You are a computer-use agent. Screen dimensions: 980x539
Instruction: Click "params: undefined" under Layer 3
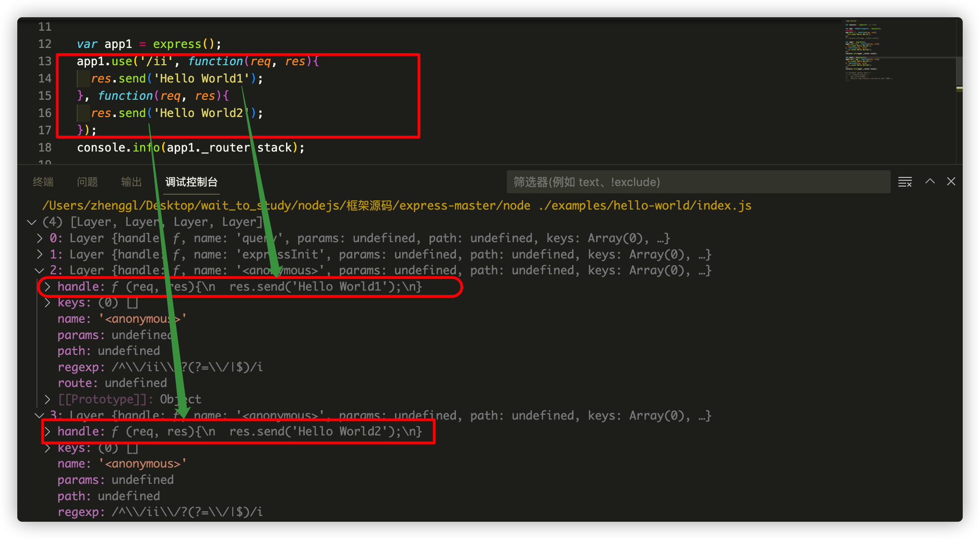[x=116, y=480]
